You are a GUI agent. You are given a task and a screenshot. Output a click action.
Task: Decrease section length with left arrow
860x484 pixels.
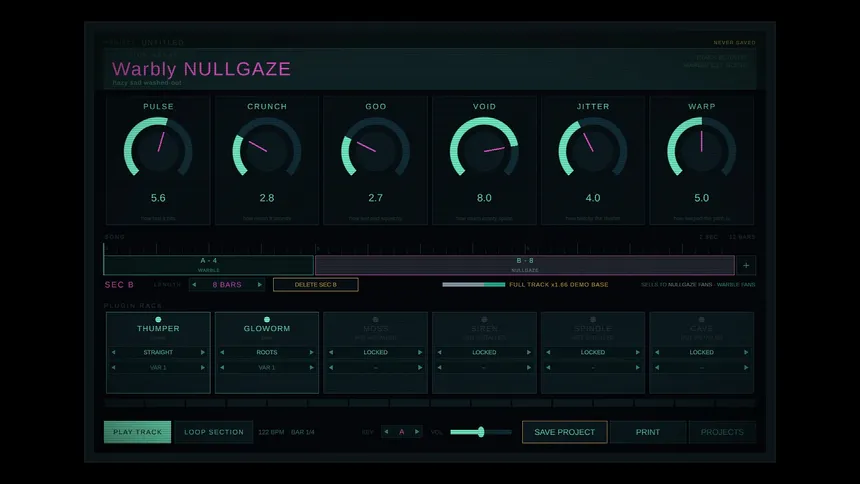coord(194,285)
